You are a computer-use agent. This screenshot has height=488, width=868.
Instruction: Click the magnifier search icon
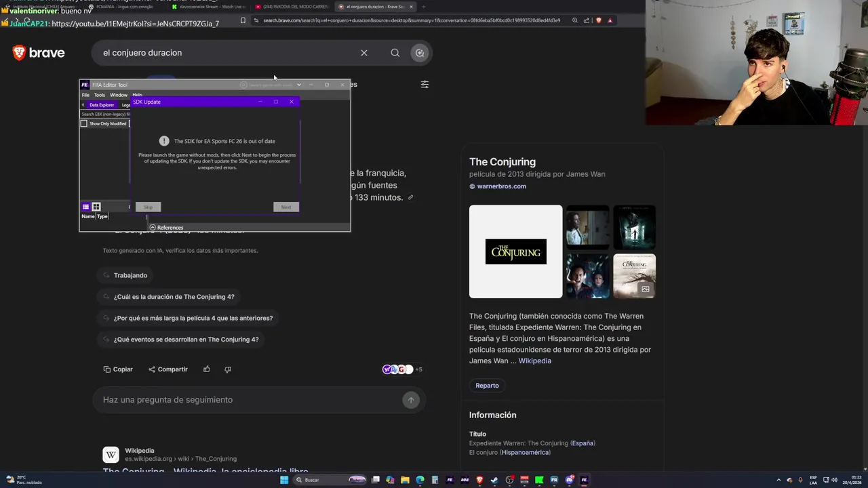coord(395,53)
